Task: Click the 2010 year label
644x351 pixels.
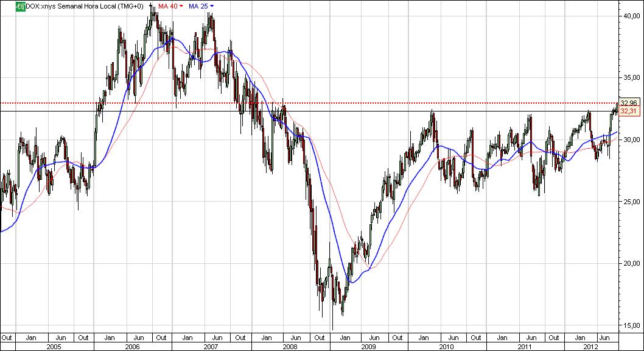Action: coord(447,347)
